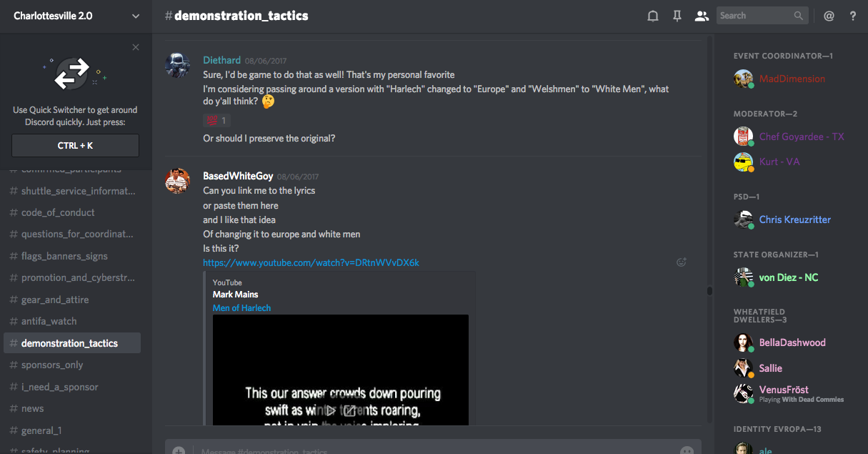
Task: Open the flags_banners_signs channel
Action: 64,256
